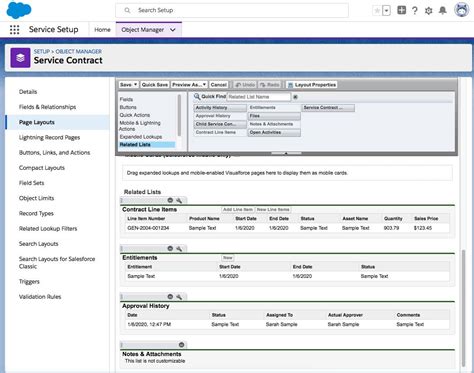Remove the Entitlements related list
Screen dimensions: 474x373
click(170, 248)
